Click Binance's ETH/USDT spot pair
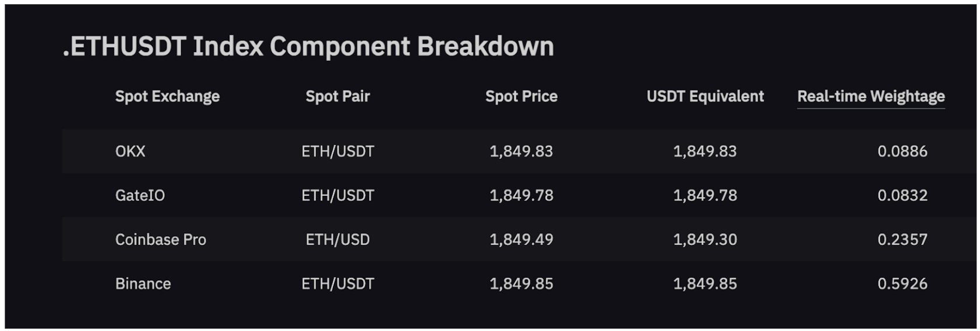 point(338,284)
